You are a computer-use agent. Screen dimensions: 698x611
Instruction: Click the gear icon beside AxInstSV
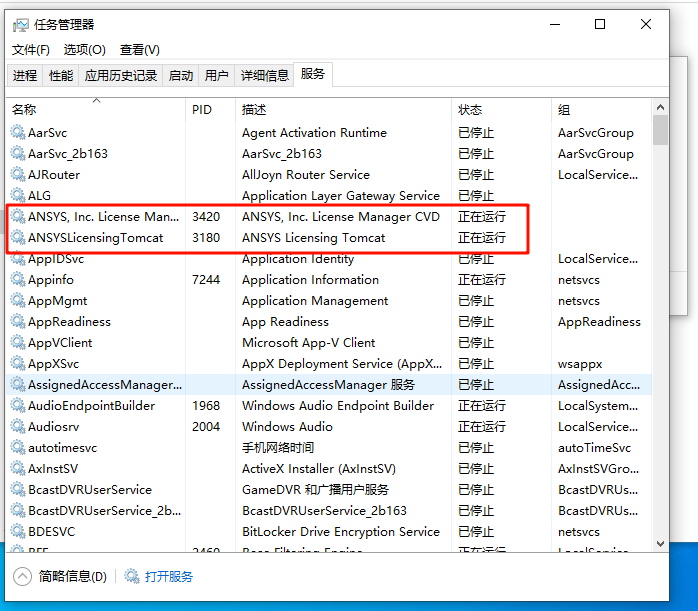click(x=18, y=468)
